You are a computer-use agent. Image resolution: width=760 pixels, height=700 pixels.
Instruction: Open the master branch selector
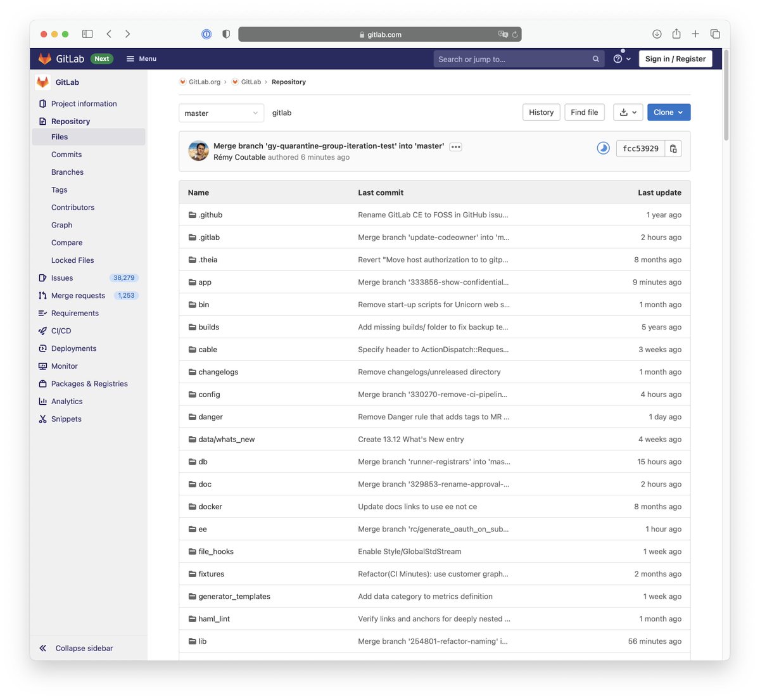click(221, 112)
